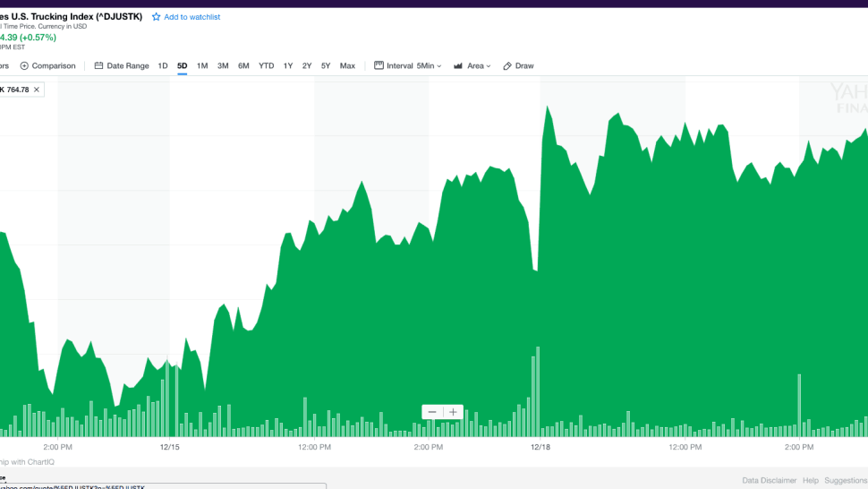The height and width of the screenshot is (489, 868).
Task: Choose the YTD range
Action: coord(267,65)
